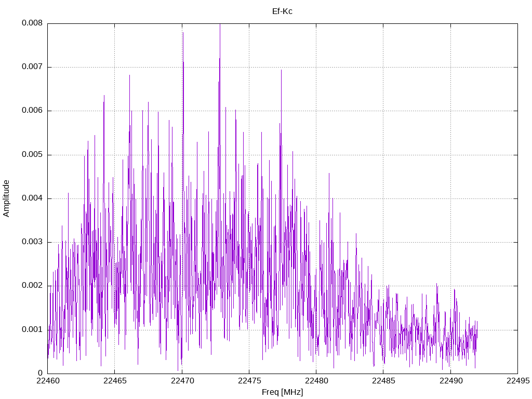Viewport: 532px width, 399px height.
Task: Click the y-axis value 0.005
Action: 32,155
